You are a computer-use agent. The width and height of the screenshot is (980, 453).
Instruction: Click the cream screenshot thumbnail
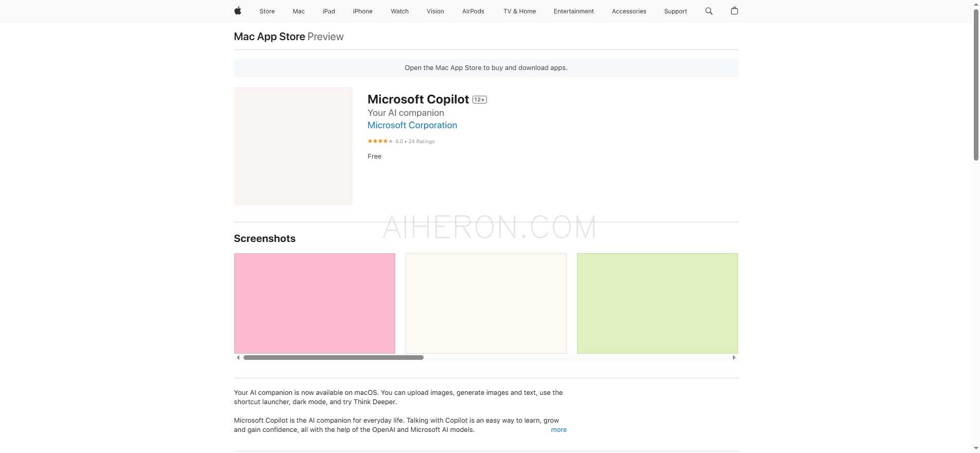486,303
